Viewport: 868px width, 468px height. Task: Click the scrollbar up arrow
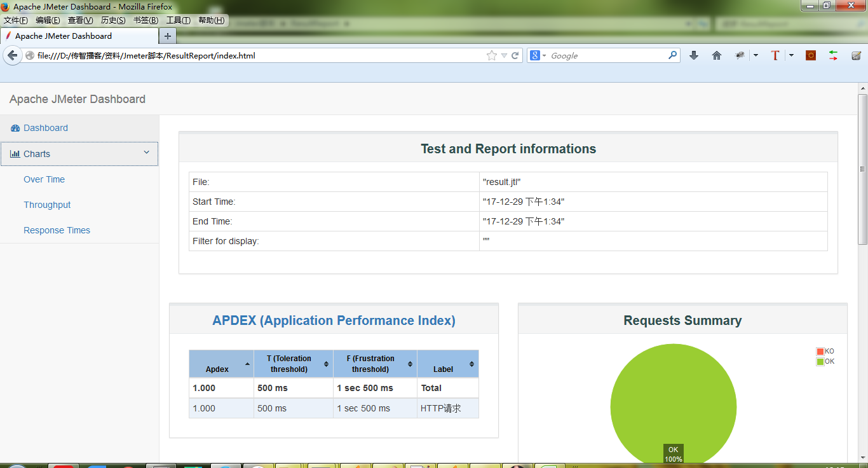click(862, 88)
